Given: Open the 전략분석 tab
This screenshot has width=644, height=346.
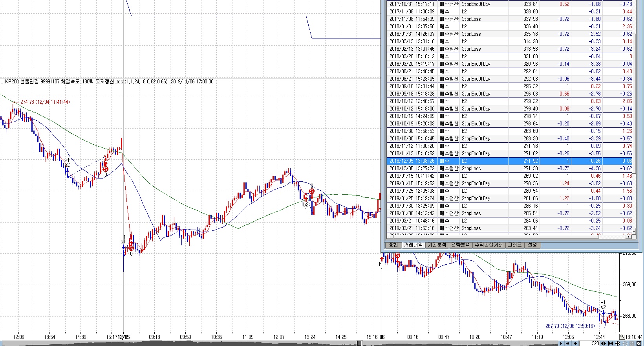Looking at the screenshot, I should pyautogui.click(x=460, y=245).
